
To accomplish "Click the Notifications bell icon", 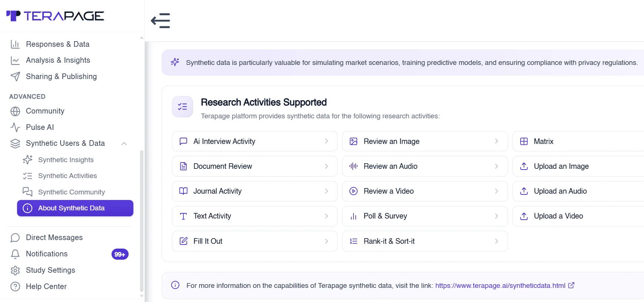I will point(15,254).
